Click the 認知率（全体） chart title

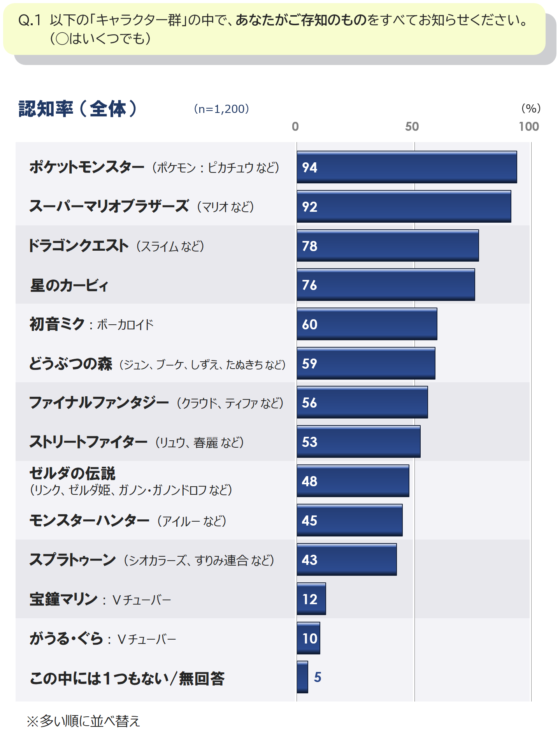pos(78,109)
